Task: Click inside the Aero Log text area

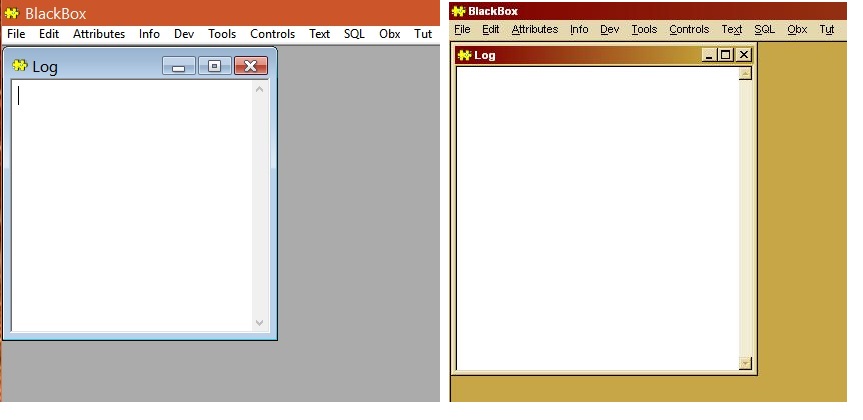Action: tap(130, 200)
